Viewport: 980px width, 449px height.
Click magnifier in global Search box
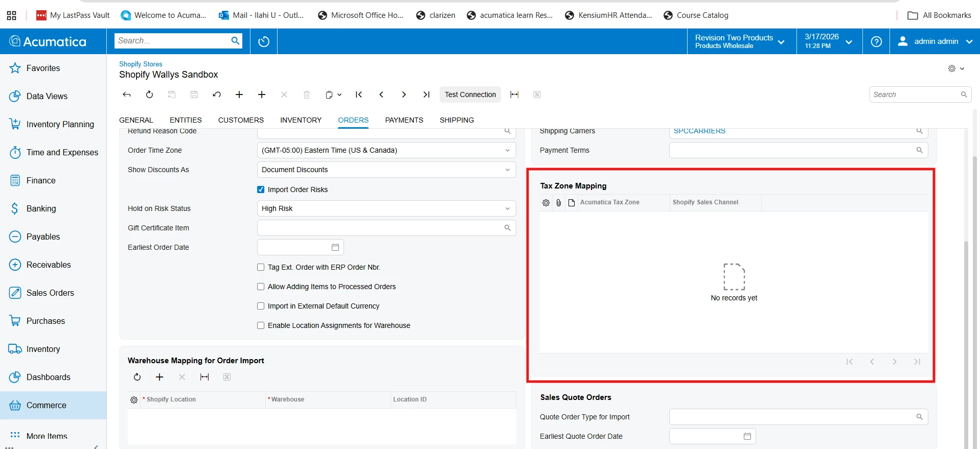tap(235, 40)
